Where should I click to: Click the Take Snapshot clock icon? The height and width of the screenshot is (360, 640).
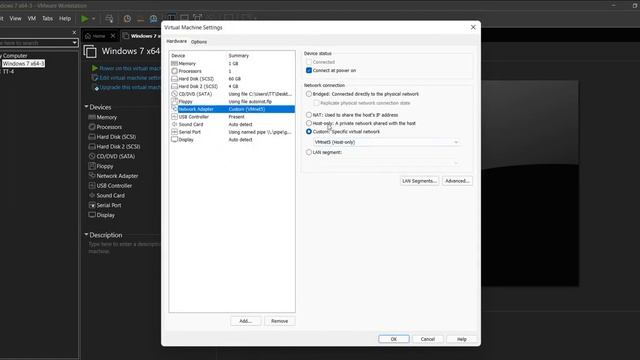tap(127, 18)
